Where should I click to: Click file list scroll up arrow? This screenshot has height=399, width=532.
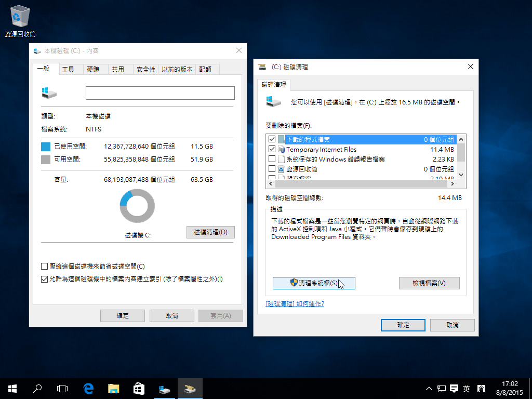pos(461,139)
